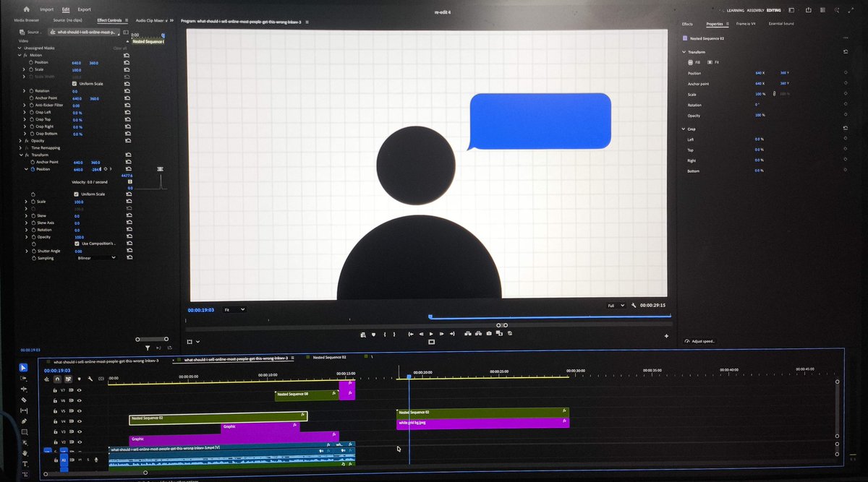
Task: Open the Fit zoom level dropdown
Action: (x=234, y=309)
